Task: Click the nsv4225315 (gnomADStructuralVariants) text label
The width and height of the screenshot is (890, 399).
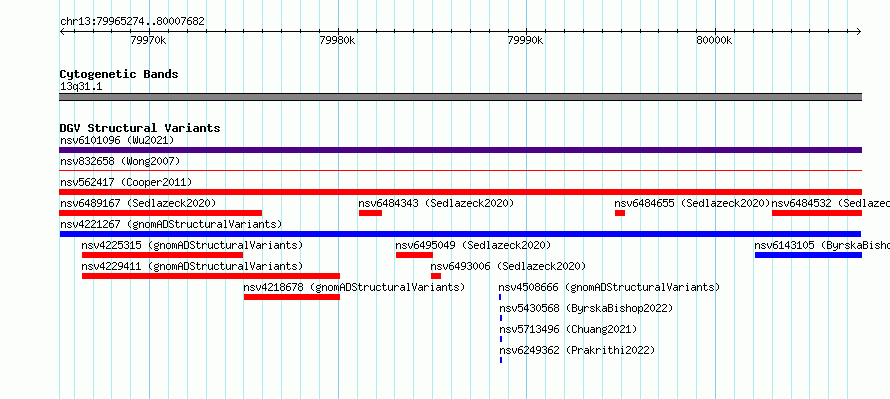Action: (192, 245)
